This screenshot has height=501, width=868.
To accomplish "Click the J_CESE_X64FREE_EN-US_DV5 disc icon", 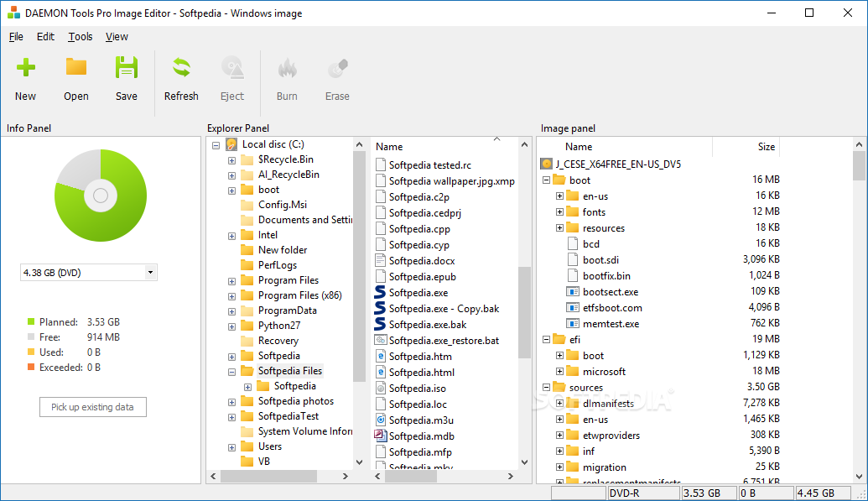I will point(546,164).
